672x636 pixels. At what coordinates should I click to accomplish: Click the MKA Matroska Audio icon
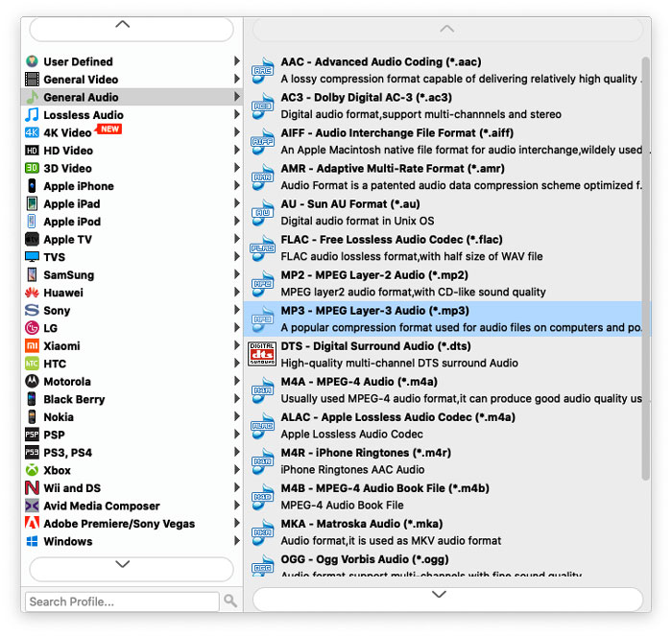pyautogui.click(x=262, y=532)
